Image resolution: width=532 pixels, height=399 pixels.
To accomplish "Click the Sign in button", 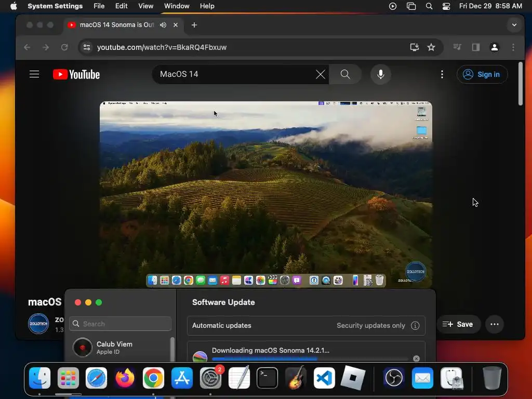I will pyautogui.click(x=482, y=74).
